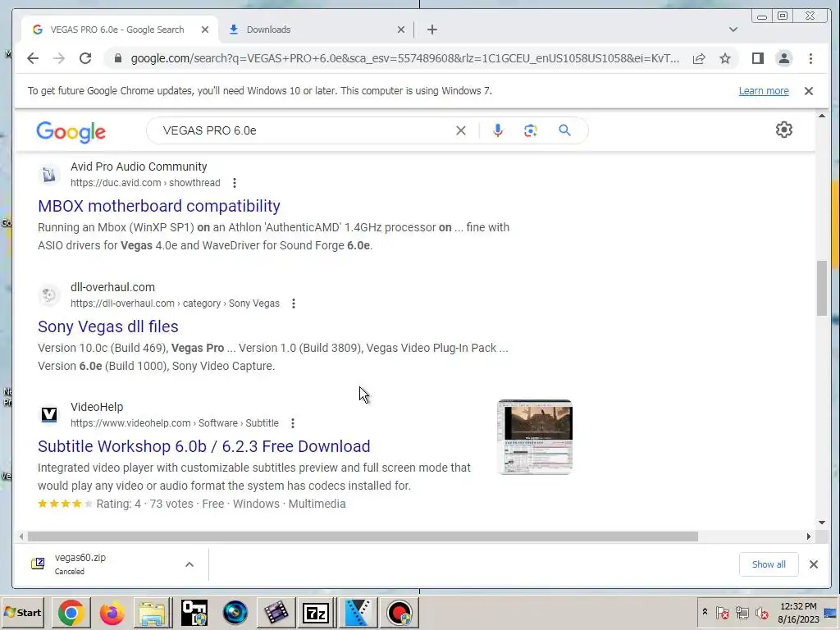
Task: Submit search with magnifier icon
Action: 564,130
